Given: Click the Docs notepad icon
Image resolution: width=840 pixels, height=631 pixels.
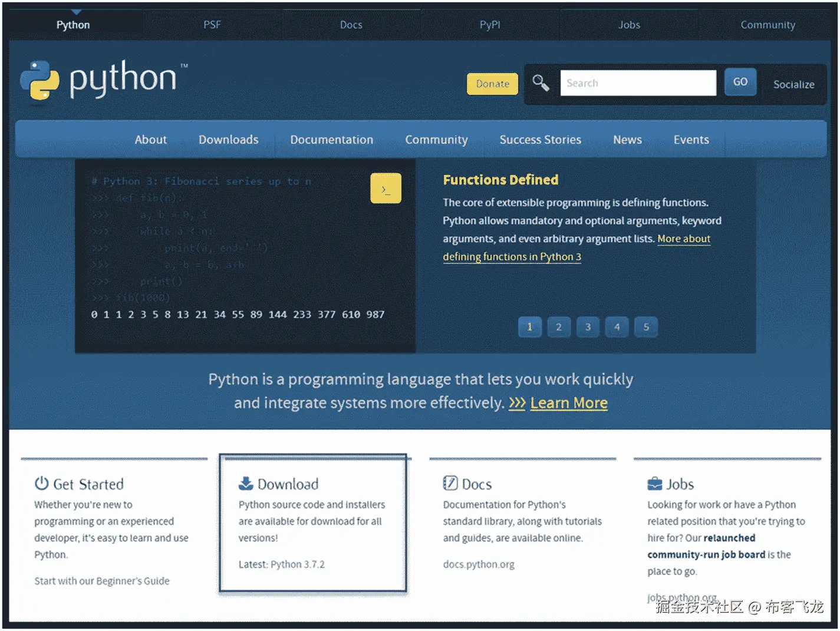Looking at the screenshot, I should 450,484.
